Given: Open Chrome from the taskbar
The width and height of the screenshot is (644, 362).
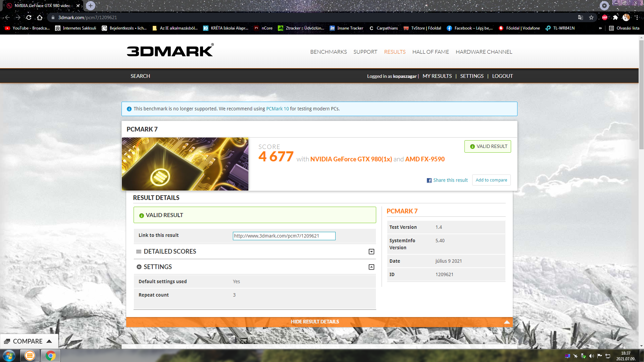Looking at the screenshot, I should [x=50, y=356].
